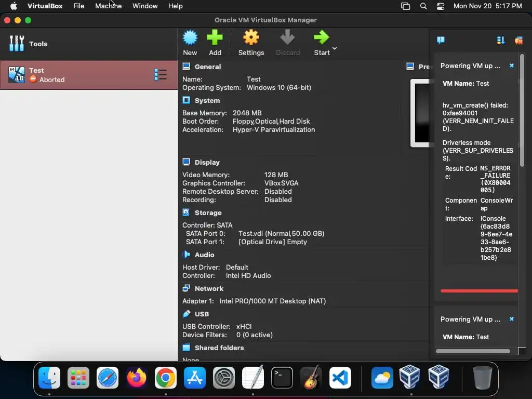Open the Shared folders section heading
The width and height of the screenshot is (532, 399).
click(219, 348)
